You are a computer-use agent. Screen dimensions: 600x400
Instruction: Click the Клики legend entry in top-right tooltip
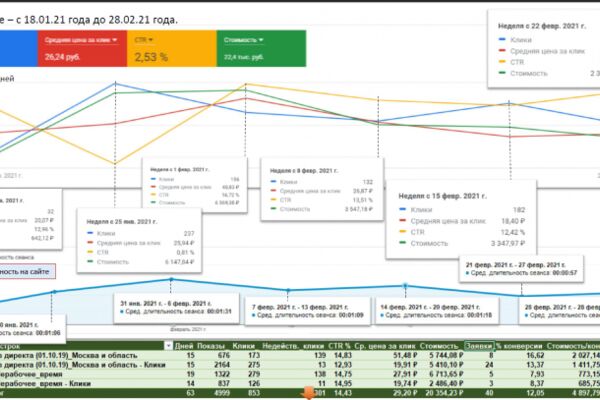pos(521,40)
